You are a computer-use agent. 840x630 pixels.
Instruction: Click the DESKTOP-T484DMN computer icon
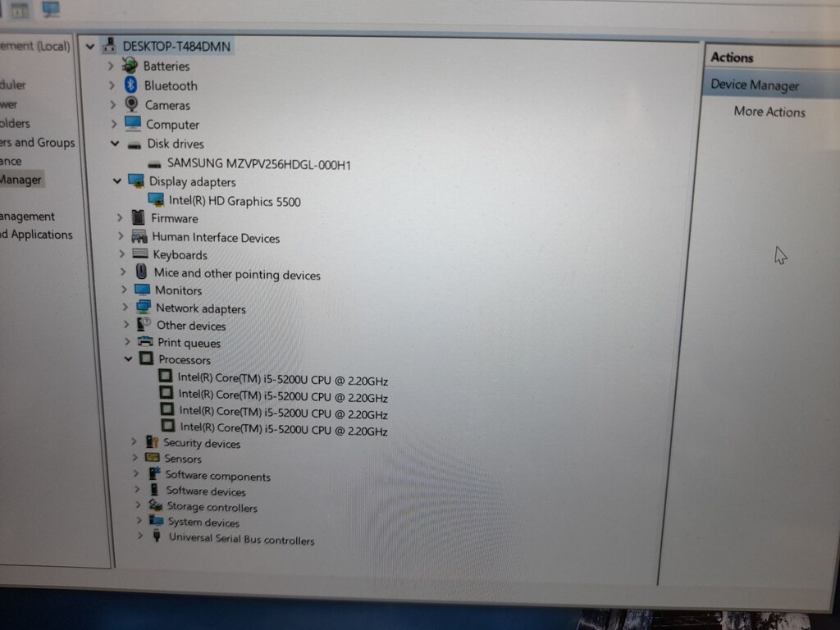(x=109, y=45)
